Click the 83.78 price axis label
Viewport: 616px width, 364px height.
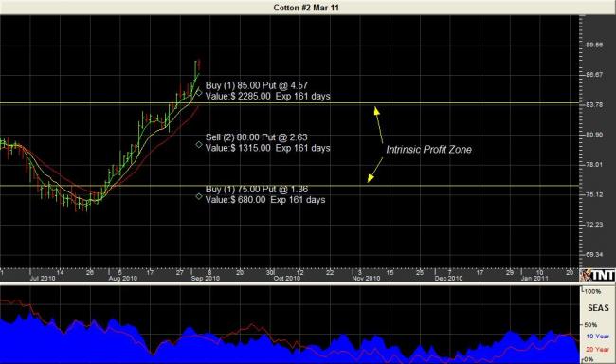[594, 104]
